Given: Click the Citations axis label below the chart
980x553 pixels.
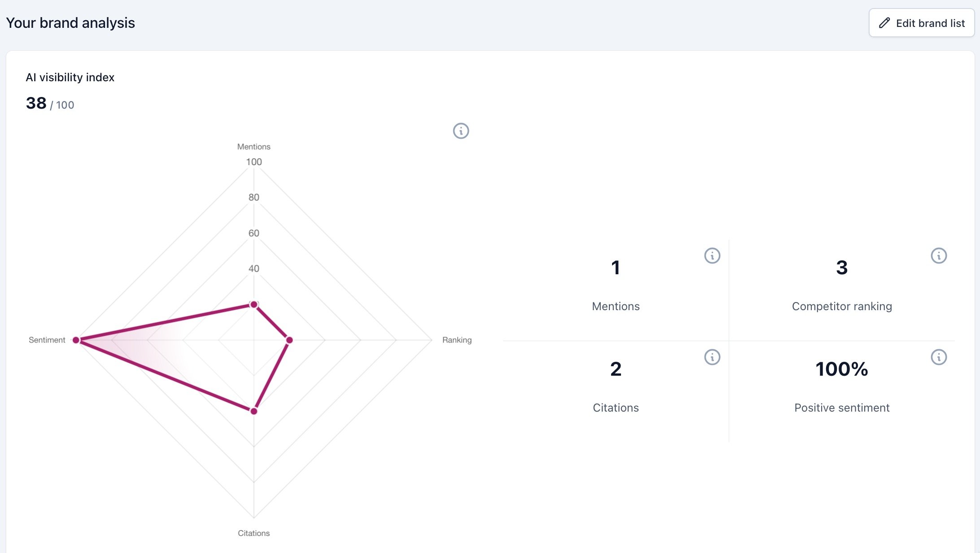Looking at the screenshot, I should point(254,533).
